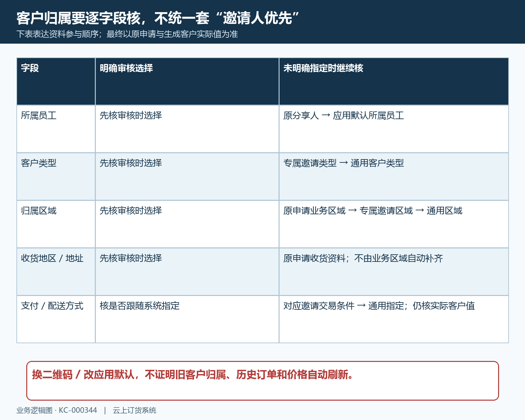Select the 归属区域 row label

pos(39,211)
